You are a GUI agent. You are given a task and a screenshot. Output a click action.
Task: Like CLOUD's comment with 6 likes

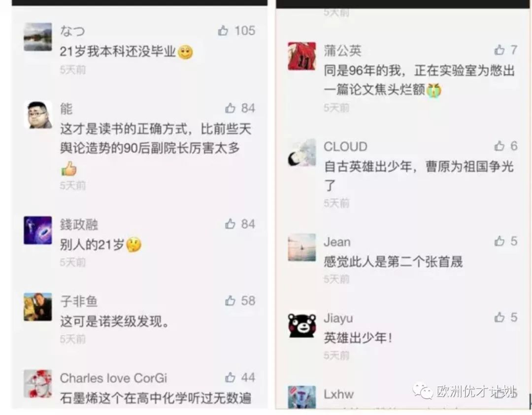pyautogui.click(x=499, y=146)
